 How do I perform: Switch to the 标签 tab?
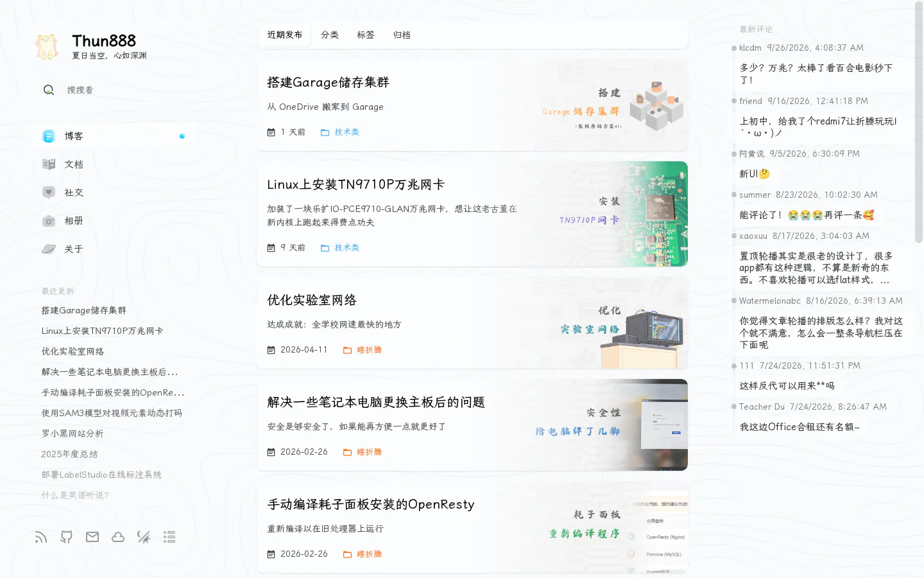click(x=366, y=35)
